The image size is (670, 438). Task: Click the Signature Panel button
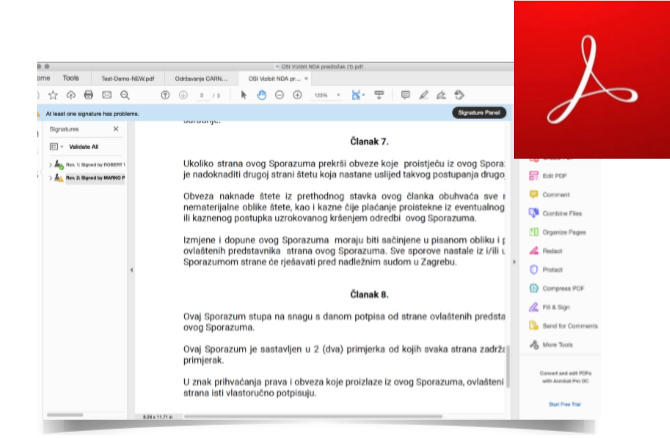pos(479,112)
